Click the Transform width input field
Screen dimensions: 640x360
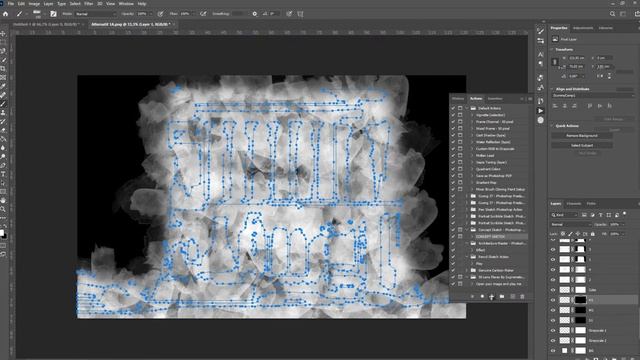(576, 58)
